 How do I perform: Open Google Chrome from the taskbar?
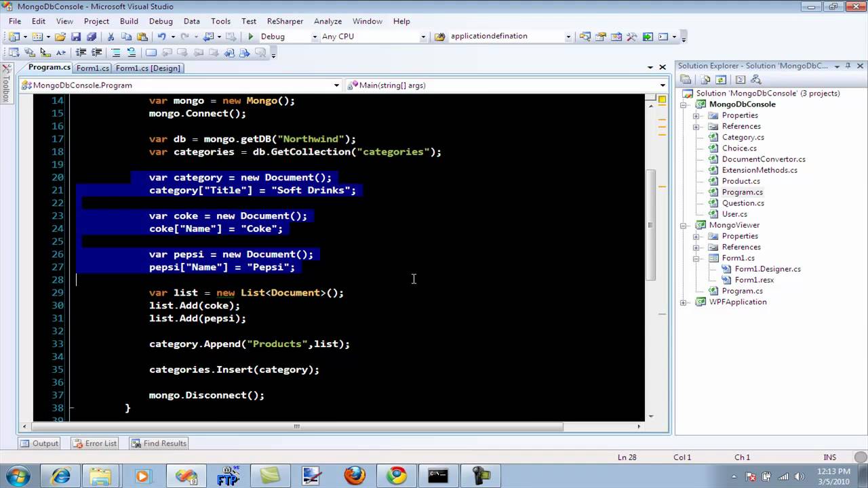tap(397, 476)
